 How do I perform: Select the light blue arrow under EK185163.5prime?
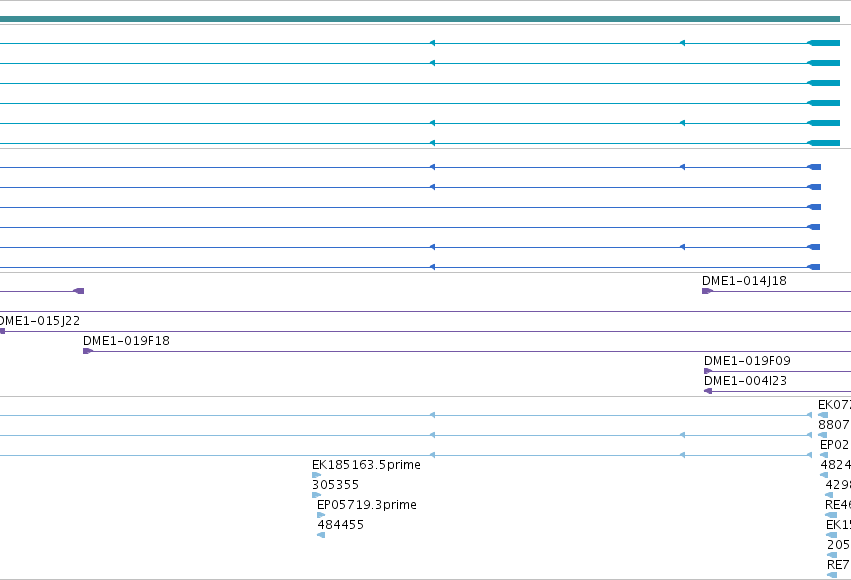(x=316, y=475)
